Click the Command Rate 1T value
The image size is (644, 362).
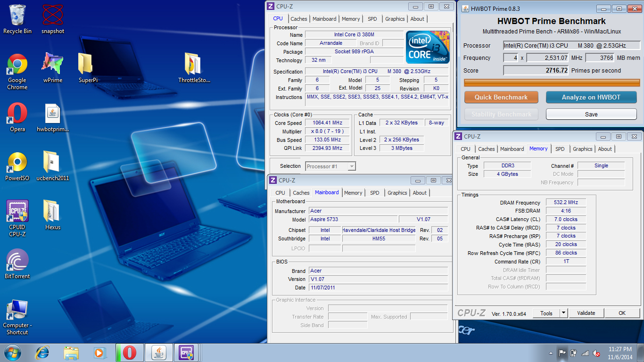(x=566, y=262)
